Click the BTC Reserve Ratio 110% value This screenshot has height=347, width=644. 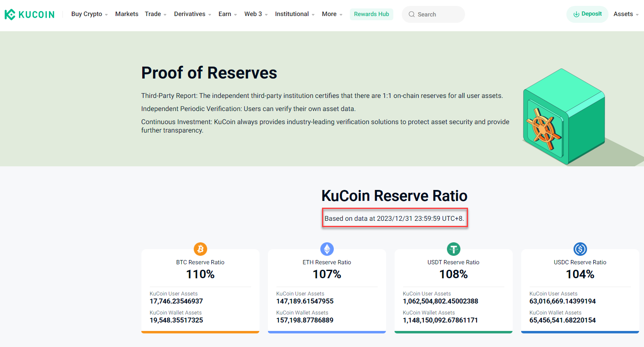click(200, 274)
